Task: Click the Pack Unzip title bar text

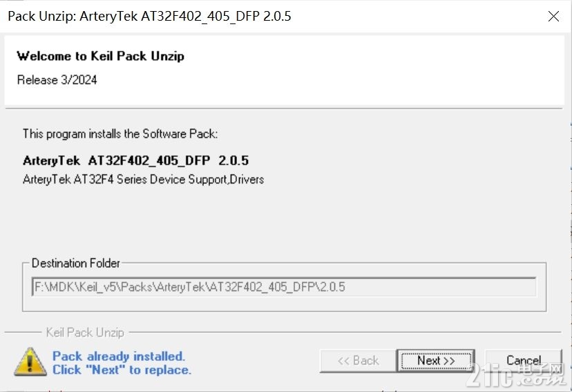Action: pos(149,16)
